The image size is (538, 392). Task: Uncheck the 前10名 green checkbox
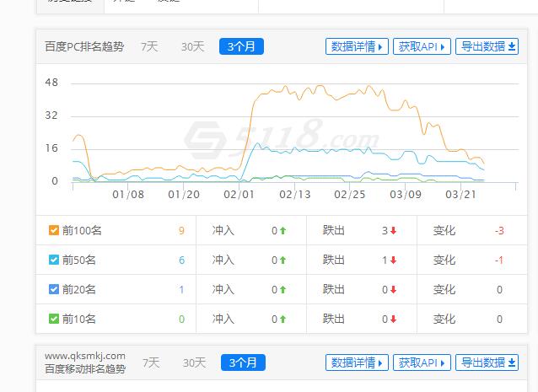pyautogui.click(x=54, y=319)
